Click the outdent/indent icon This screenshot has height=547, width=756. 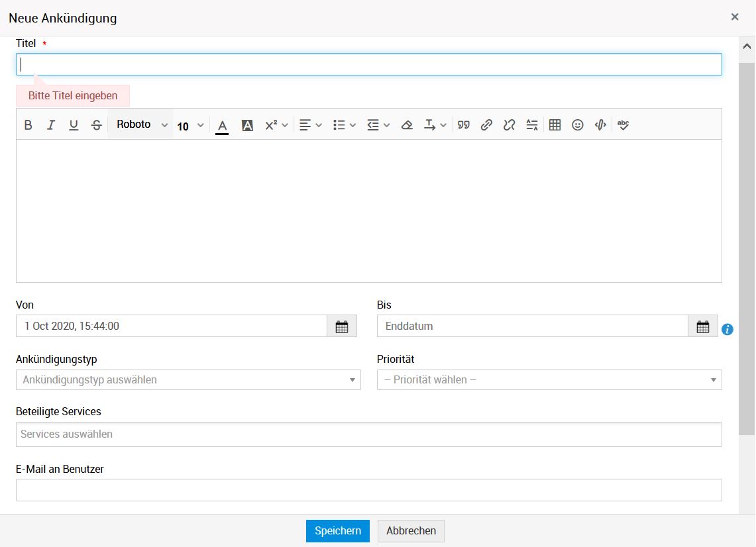tap(372, 124)
